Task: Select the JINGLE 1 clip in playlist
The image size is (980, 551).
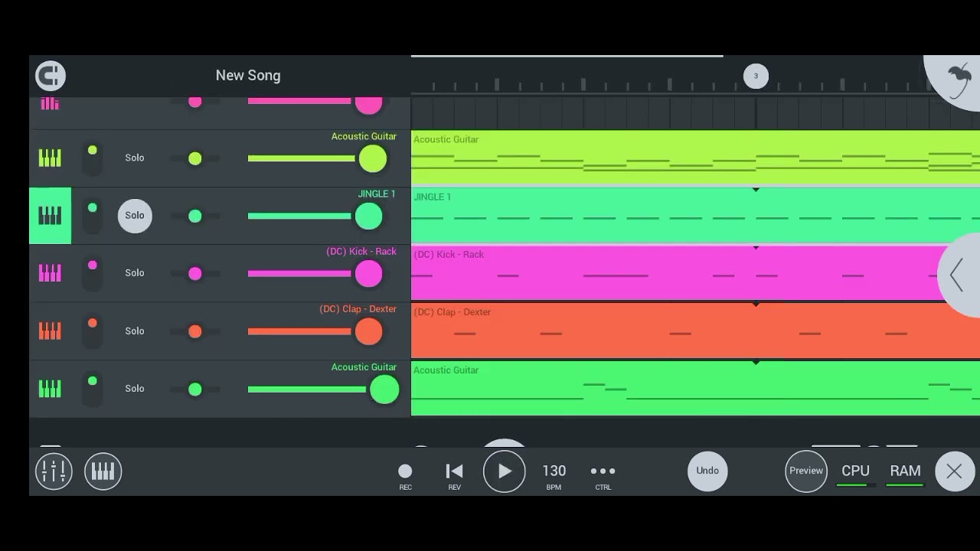Action: [x=695, y=216]
